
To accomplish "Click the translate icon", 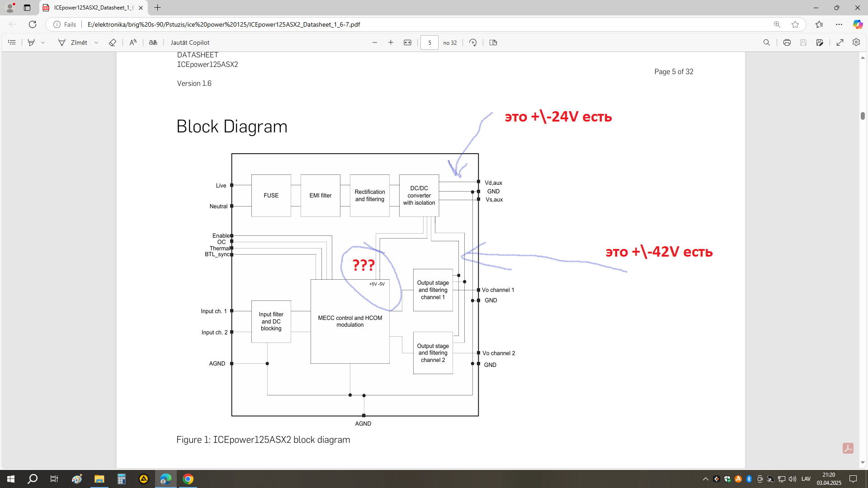I will tap(153, 42).
